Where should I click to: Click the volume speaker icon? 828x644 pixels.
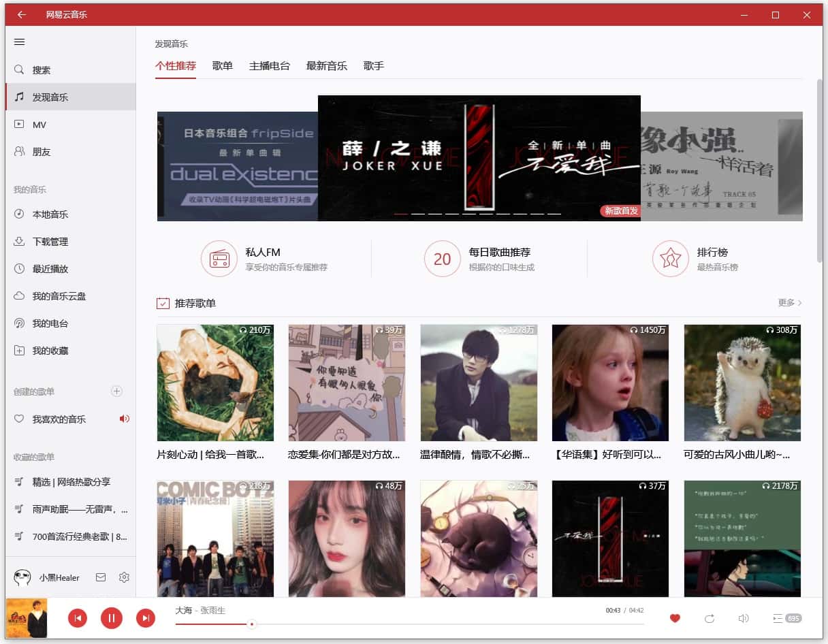point(744,618)
